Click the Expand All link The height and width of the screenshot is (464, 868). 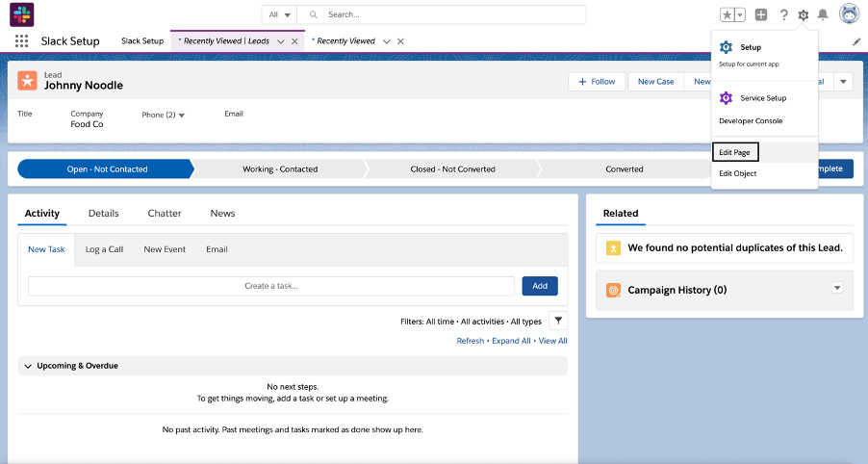tap(511, 341)
